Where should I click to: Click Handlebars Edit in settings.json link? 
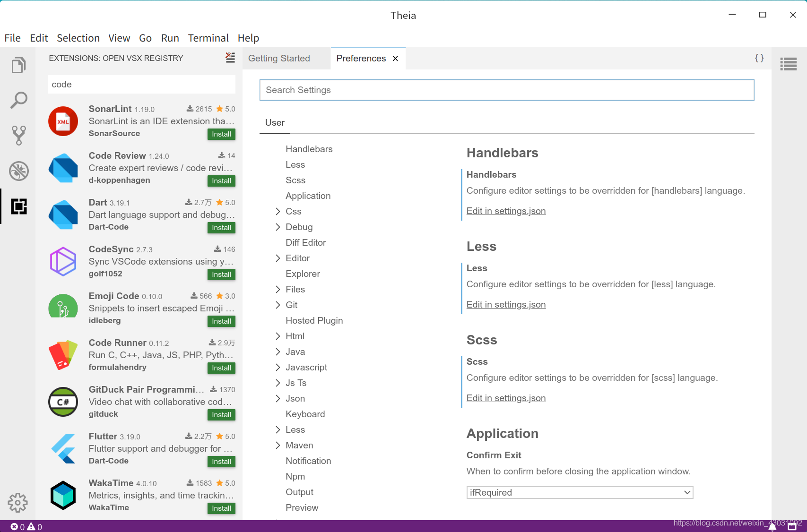point(506,211)
